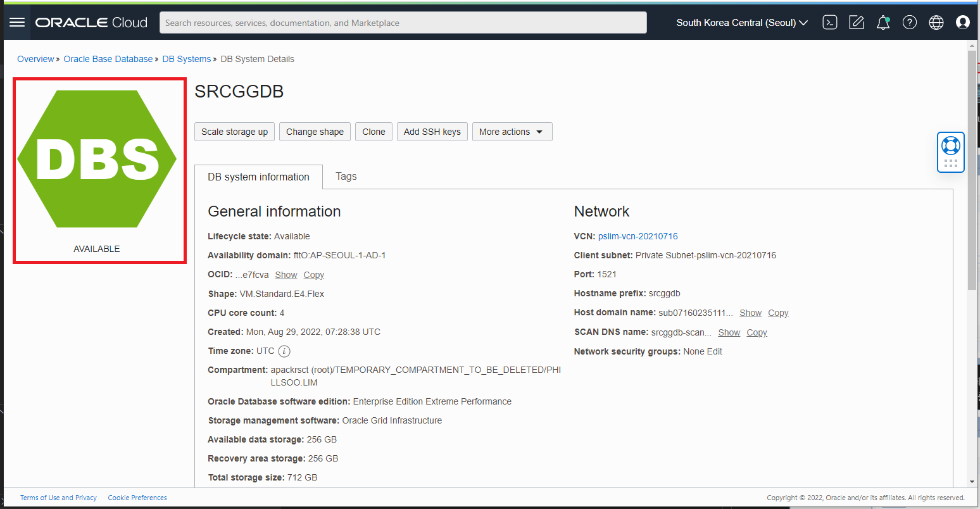
Task: Switch to the DB system information tab
Action: (259, 177)
